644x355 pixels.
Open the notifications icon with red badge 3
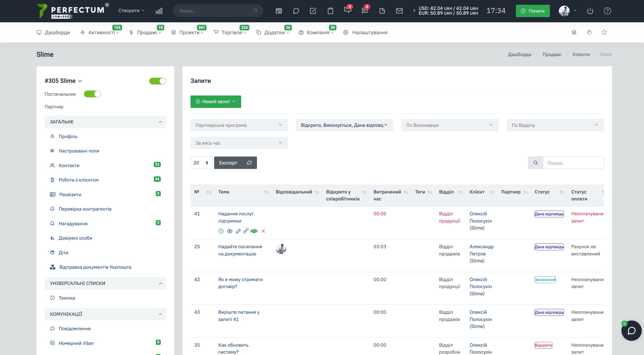[347, 10]
